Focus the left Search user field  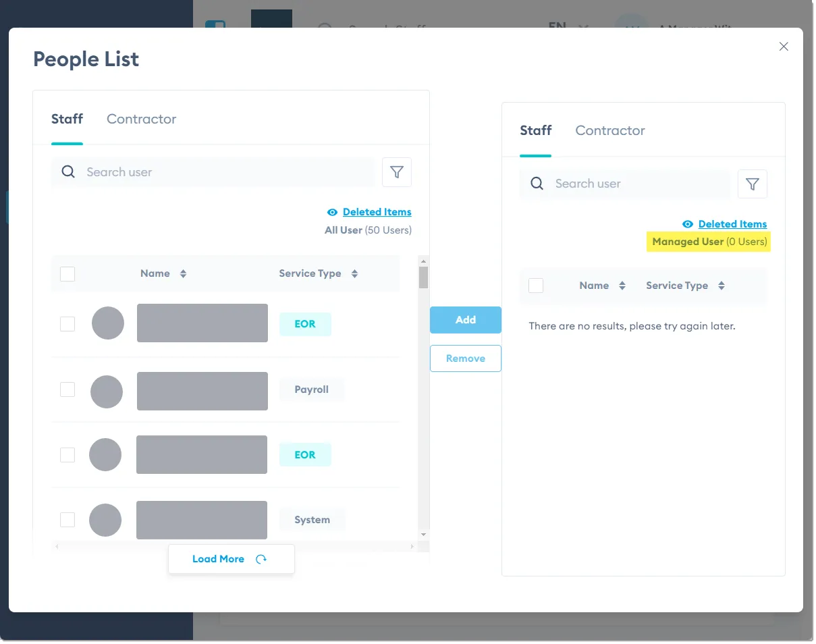[213, 172]
